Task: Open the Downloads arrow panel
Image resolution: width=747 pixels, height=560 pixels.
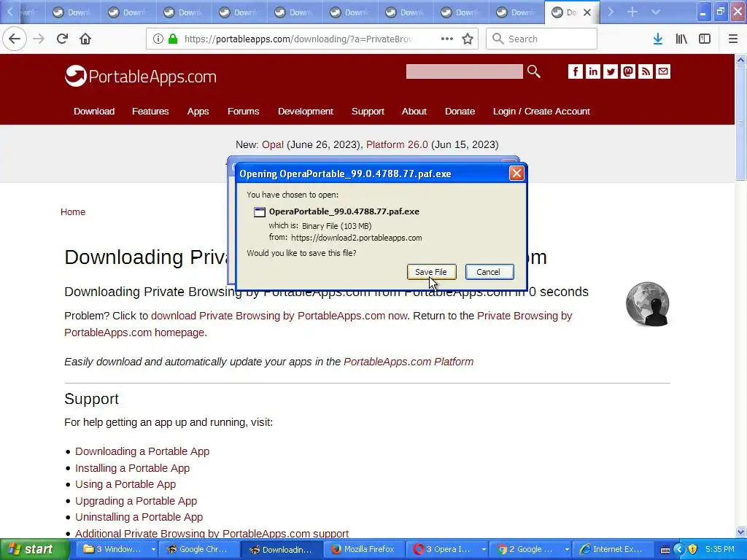Action: 658,39
